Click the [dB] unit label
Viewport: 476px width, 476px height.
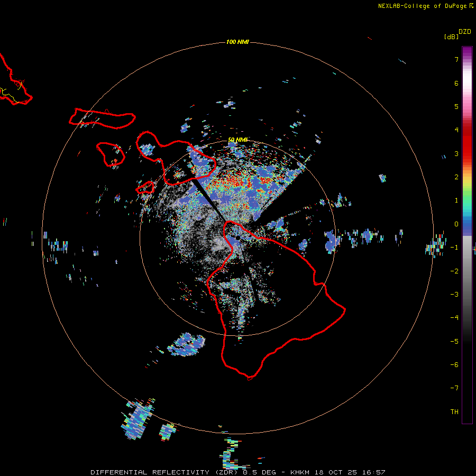pyautogui.click(x=451, y=36)
